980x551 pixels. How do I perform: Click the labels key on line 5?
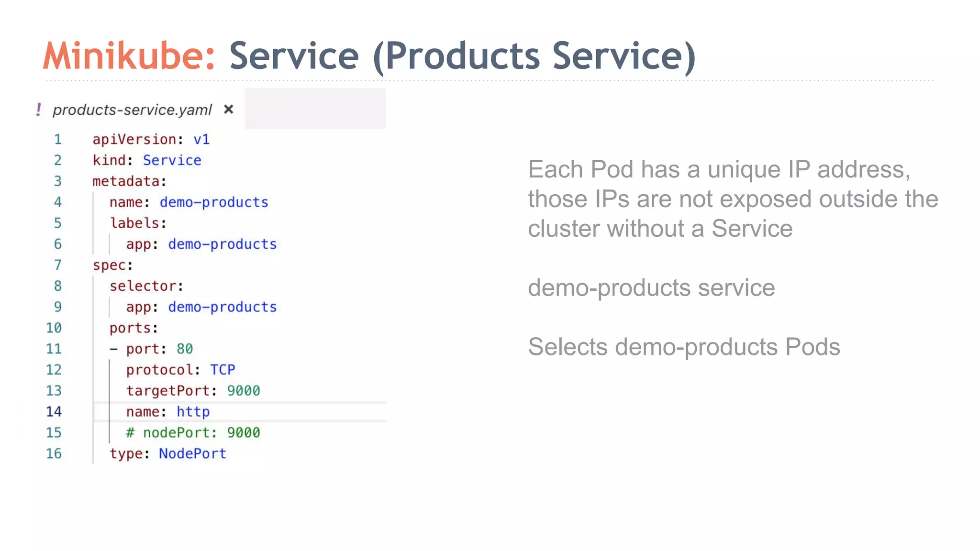[x=134, y=223]
